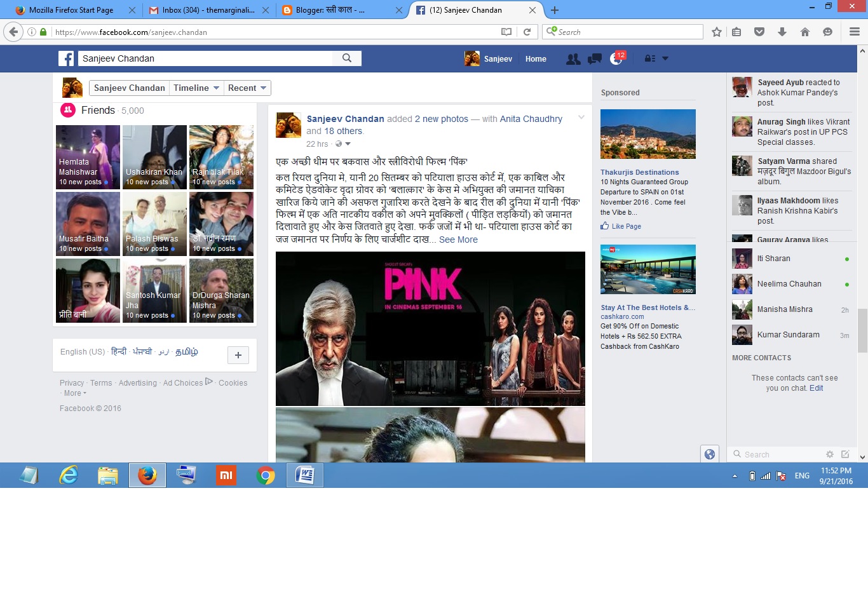
Task: Open Recent dropdown in profile bar
Action: click(x=247, y=88)
